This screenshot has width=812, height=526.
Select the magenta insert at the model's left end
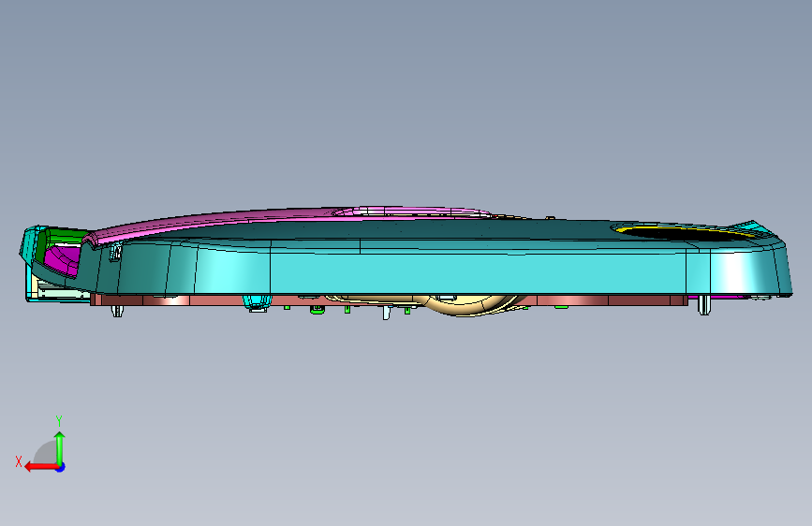(x=61, y=259)
